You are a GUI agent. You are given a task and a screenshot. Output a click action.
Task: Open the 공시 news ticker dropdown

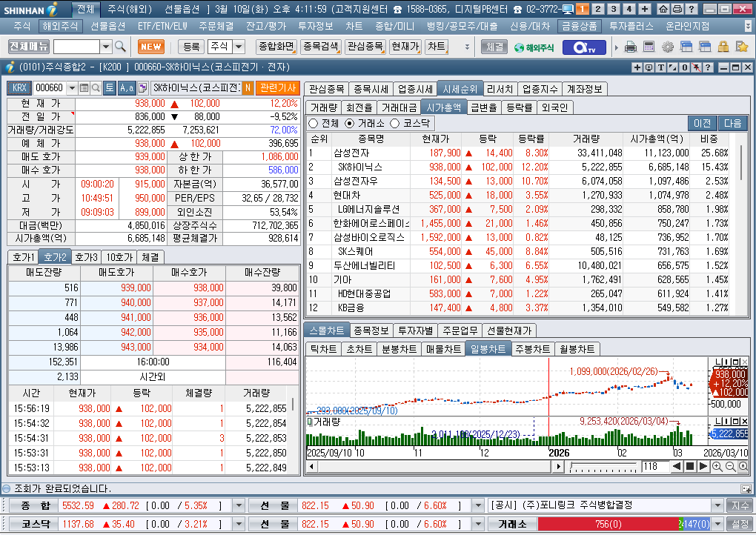718,505
